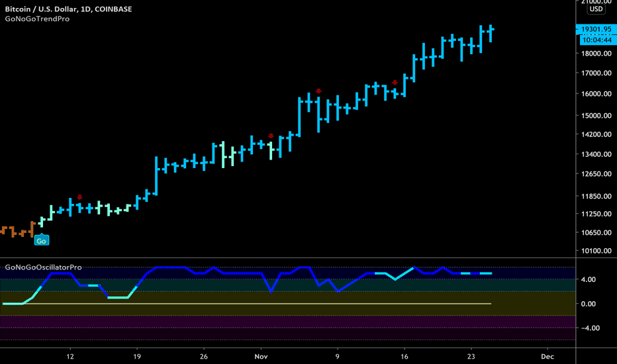Click the 12650.00 price axis label
This screenshot has height=364, width=617.
click(x=596, y=174)
